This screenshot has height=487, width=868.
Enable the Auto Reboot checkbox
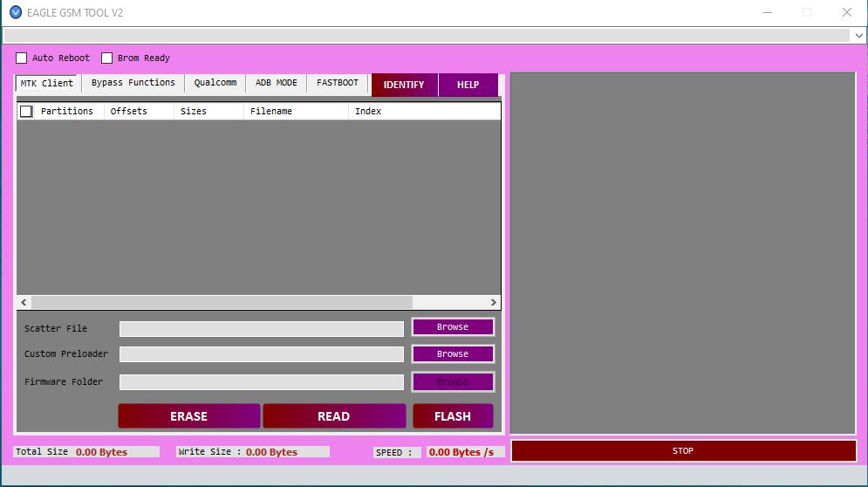[x=22, y=58]
